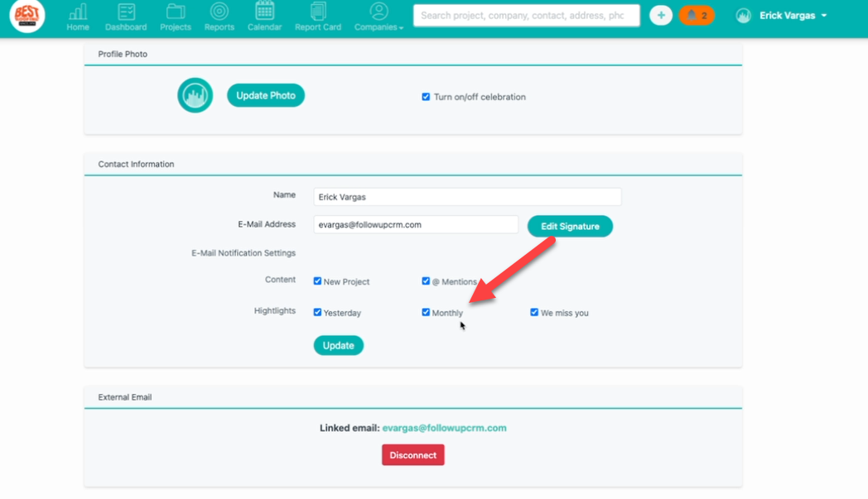The image size is (868, 499).
Task: Toggle the @ Mentions checkbox
Action: coord(426,281)
